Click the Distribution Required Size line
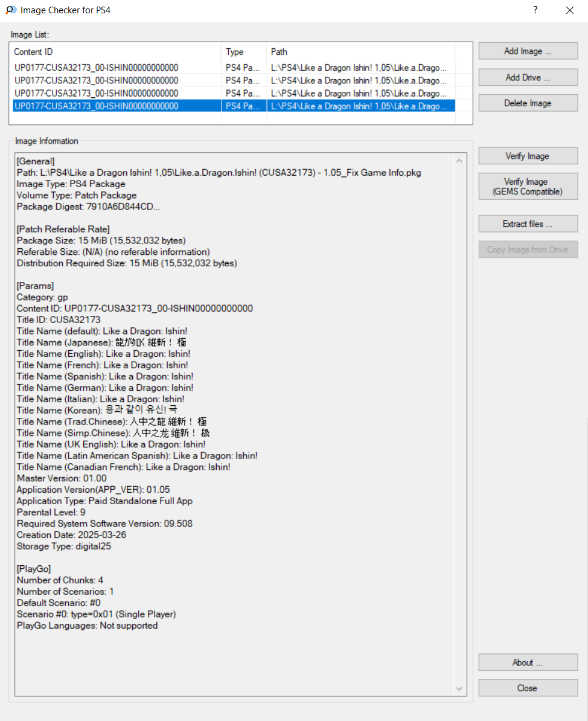Screen dimensions: 588x721 [x=127, y=263]
